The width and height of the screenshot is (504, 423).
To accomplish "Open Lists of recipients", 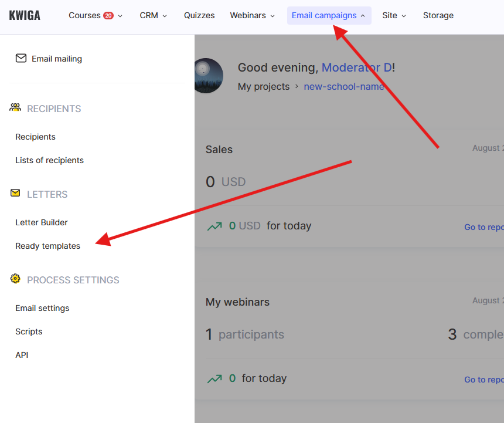I will 49,160.
